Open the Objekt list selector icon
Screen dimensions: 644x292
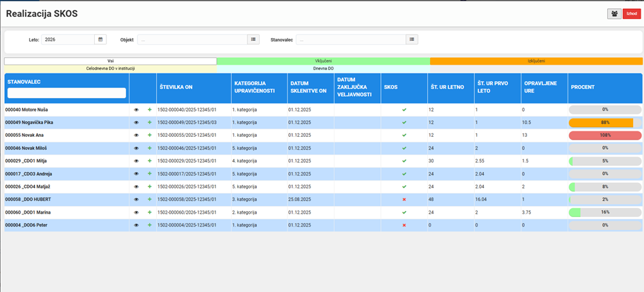254,39
